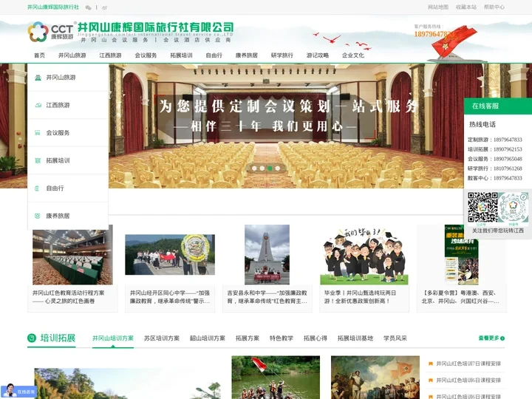
Task: Open 拓展培训 in the top navigation
Action: point(181,55)
